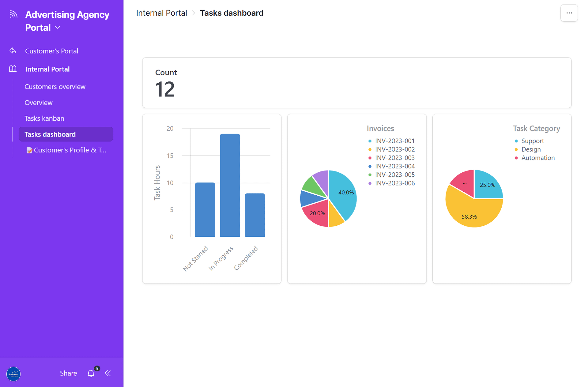
Task: Toggle INV-2023-003 in the Invoices legend
Action: (x=395, y=158)
